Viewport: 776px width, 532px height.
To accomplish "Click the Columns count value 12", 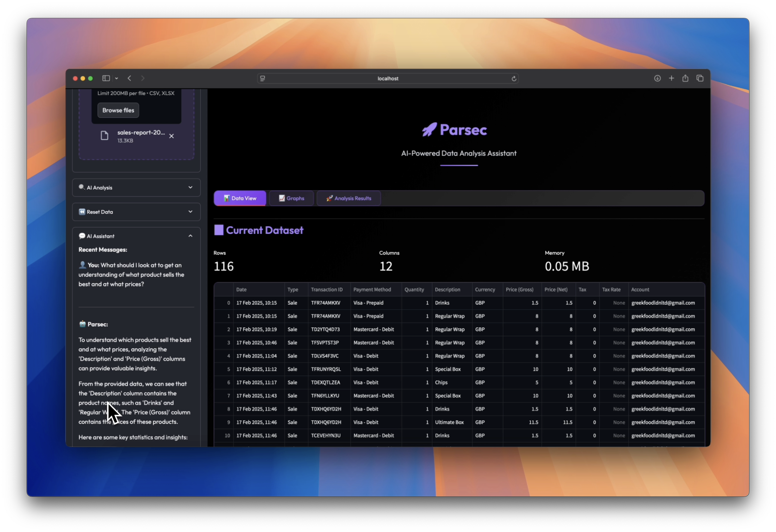I will click(386, 266).
